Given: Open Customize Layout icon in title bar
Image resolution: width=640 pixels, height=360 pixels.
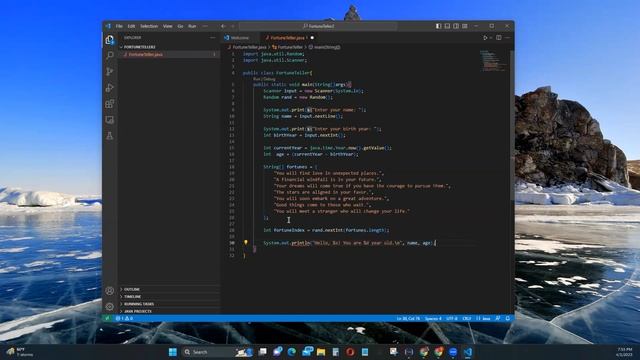Looking at the screenshot, I should point(465,26).
